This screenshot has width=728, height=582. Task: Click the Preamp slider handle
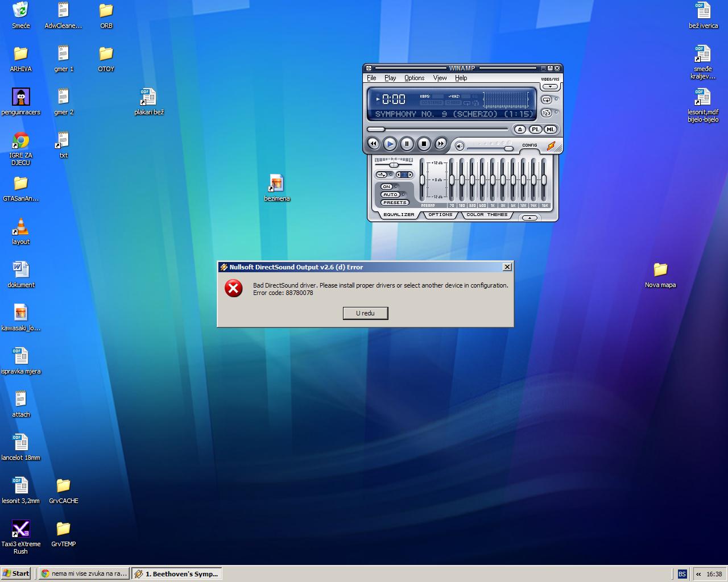click(422, 180)
